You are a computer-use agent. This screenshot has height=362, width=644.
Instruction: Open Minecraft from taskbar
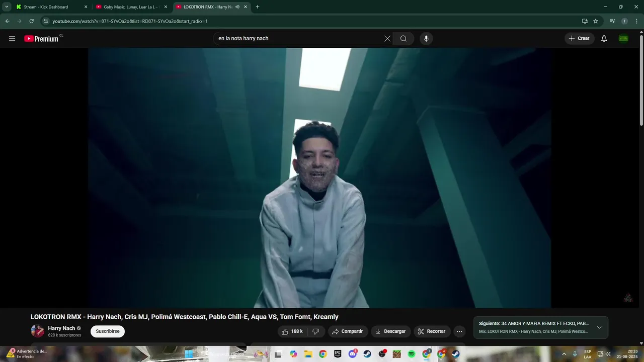[x=396, y=354]
